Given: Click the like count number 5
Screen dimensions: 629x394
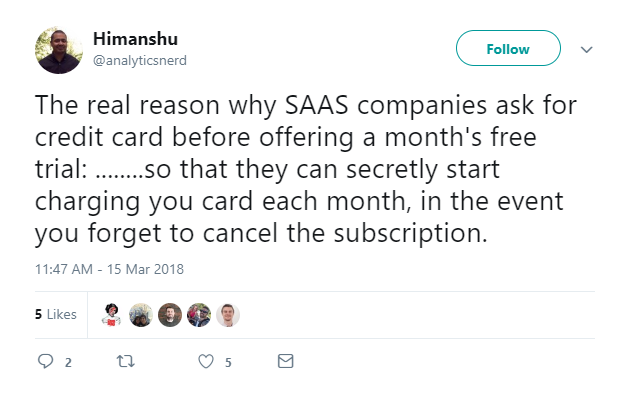Looking at the screenshot, I should pyautogui.click(x=228, y=363).
